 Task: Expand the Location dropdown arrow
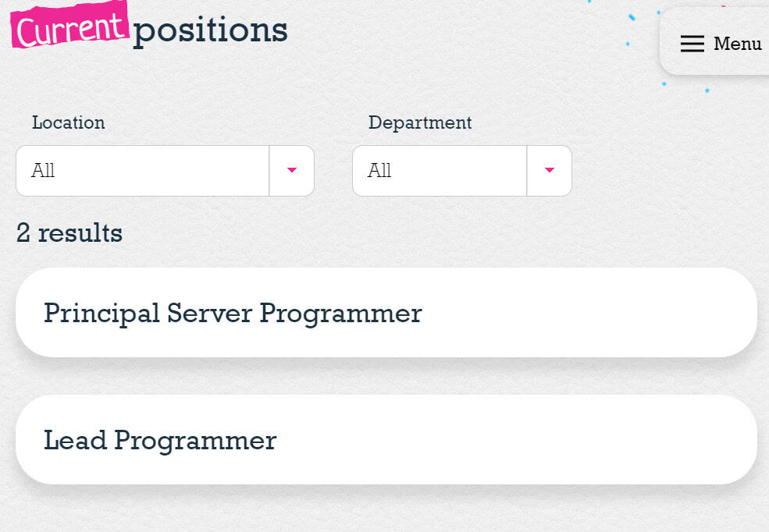coord(292,171)
